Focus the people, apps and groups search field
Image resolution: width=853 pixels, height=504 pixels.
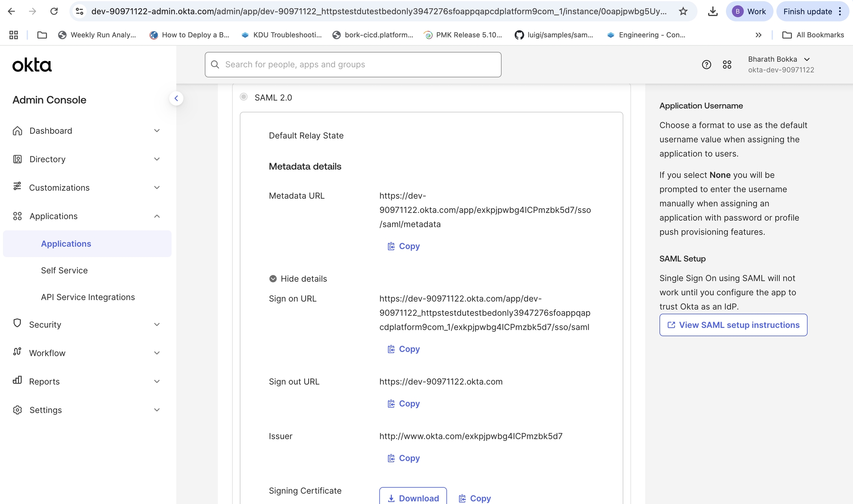pyautogui.click(x=353, y=65)
